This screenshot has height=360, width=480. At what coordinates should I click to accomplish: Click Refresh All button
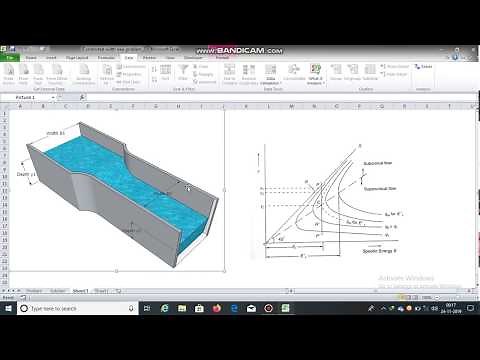(107, 73)
